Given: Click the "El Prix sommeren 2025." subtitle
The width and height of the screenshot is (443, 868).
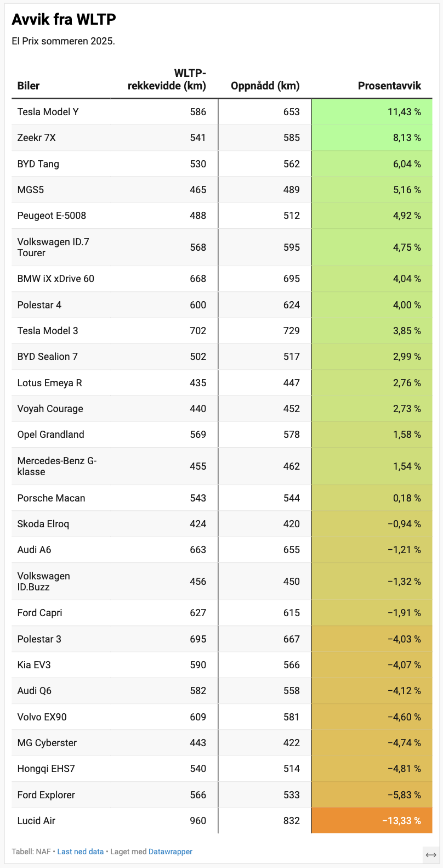Looking at the screenshot, I should point(64,41).
